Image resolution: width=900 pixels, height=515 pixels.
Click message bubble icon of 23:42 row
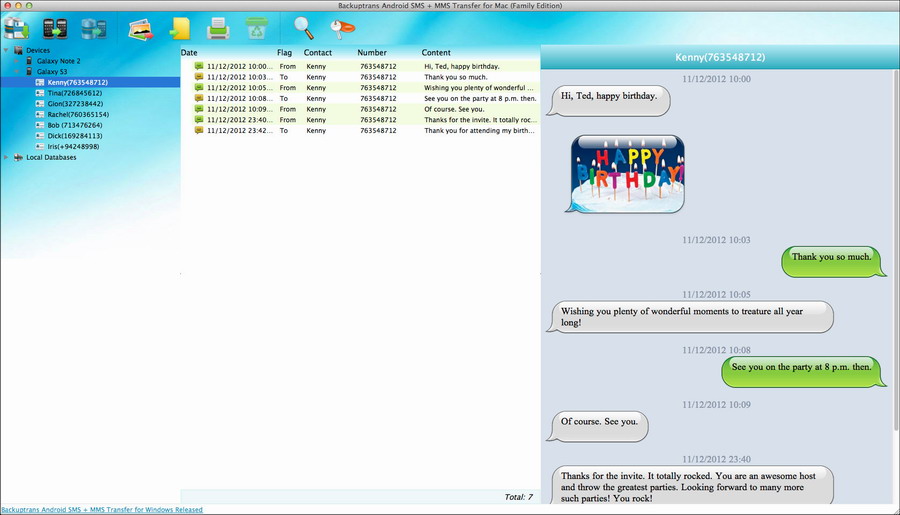[x=199, y=130]
